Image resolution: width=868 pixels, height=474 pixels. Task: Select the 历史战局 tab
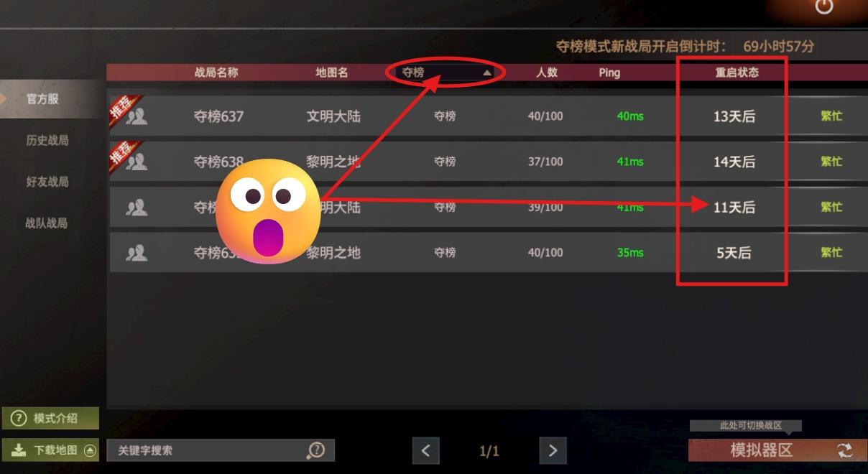tap(47, 141)
